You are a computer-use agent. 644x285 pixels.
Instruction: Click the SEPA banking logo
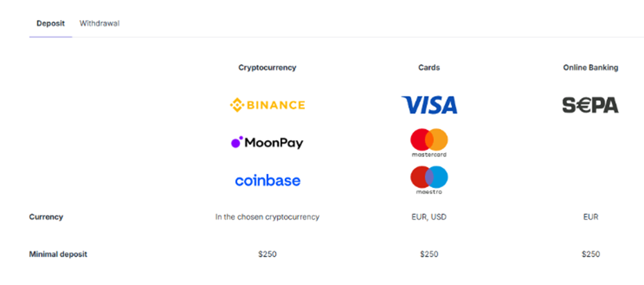590,105
